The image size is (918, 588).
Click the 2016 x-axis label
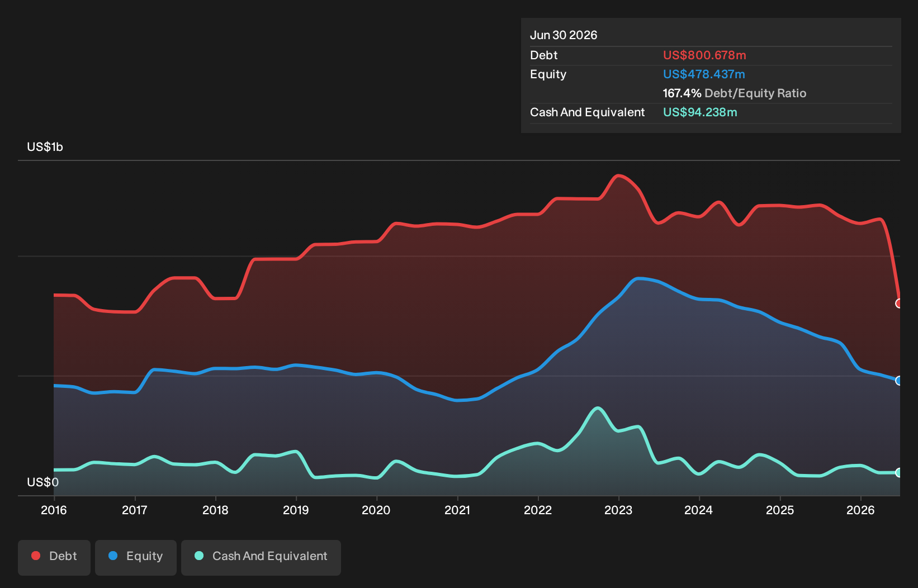pos(54,510)
